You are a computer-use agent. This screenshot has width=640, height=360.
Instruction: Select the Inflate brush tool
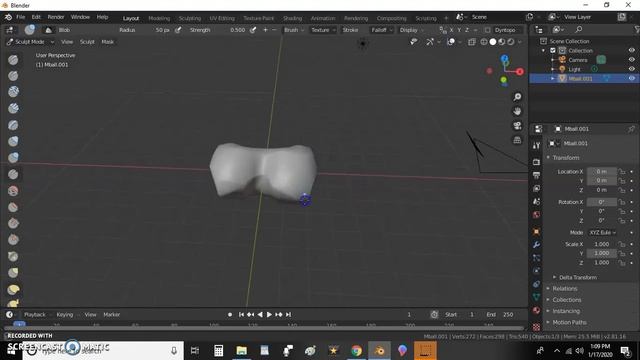(13, 141)
